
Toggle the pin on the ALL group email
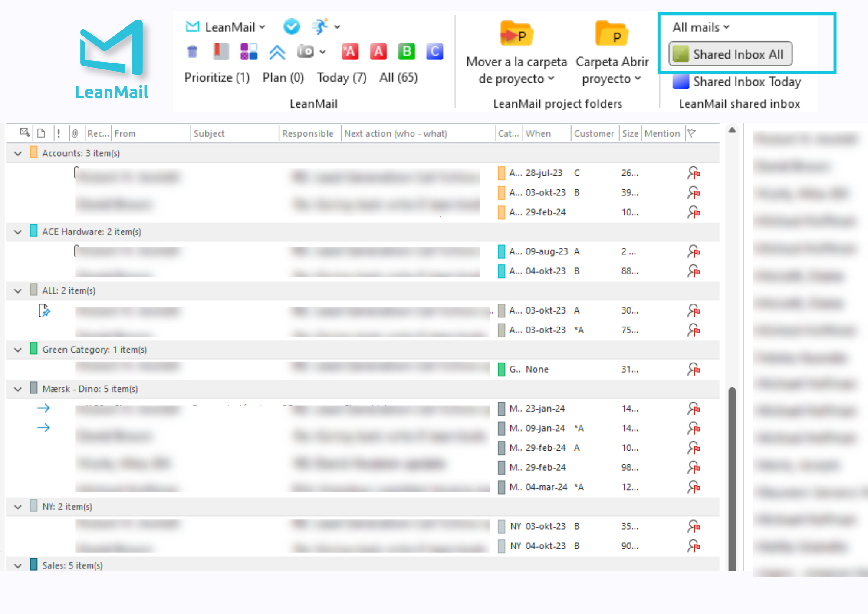45,310
